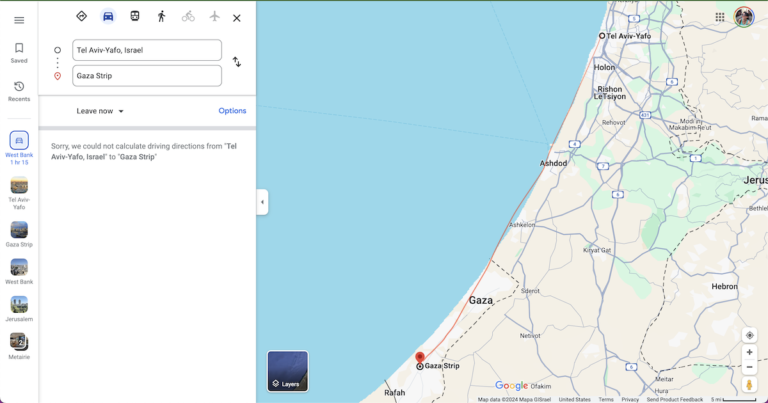This screenshot has height=403, width=768.
Task: Click Ashkelon label on map
Action: click(522, 225)
